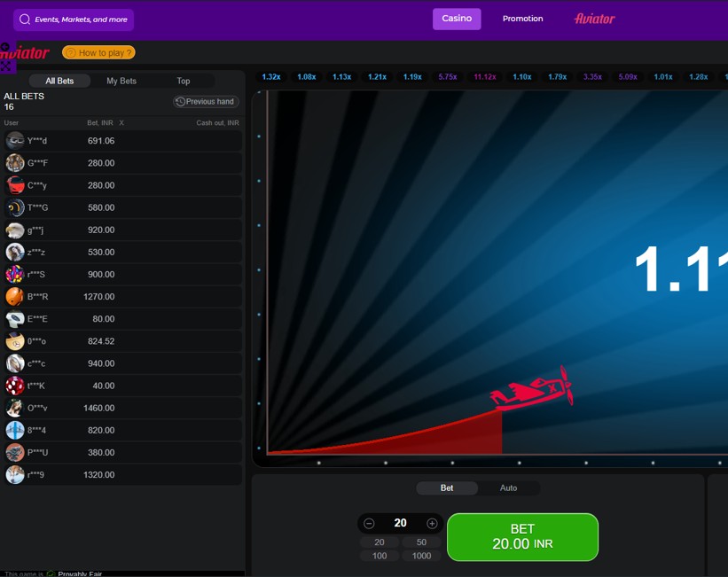Open the Promotion menu item
This screenshot has width=728, height=577.
pyautogui.click(x=522, y=19)
